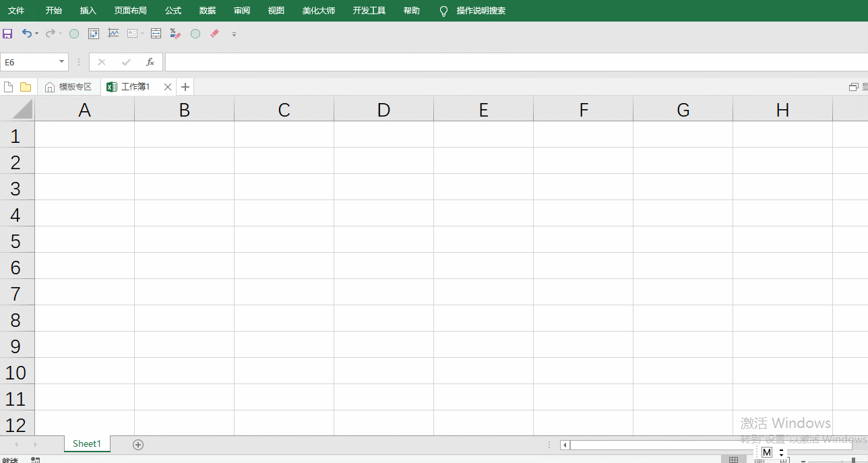Click the confirm checkmark in formula bar
The image size is (868, 463).
pos(126,62)
